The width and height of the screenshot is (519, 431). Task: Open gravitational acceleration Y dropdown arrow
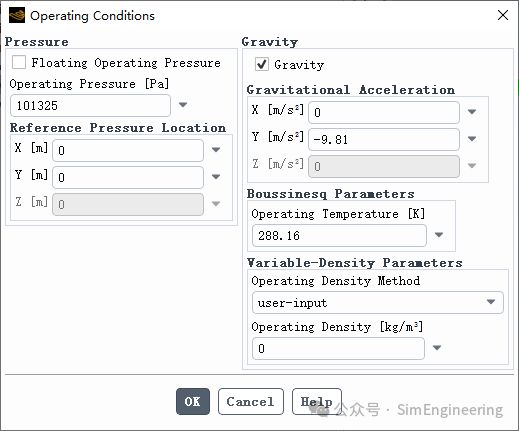(x=472, y=139)
